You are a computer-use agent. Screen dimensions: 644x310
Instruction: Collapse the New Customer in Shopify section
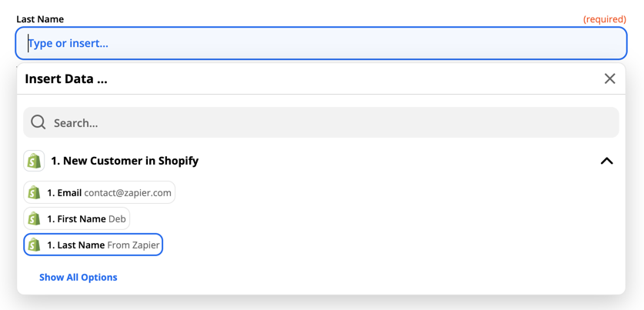[x=606, y=161]
